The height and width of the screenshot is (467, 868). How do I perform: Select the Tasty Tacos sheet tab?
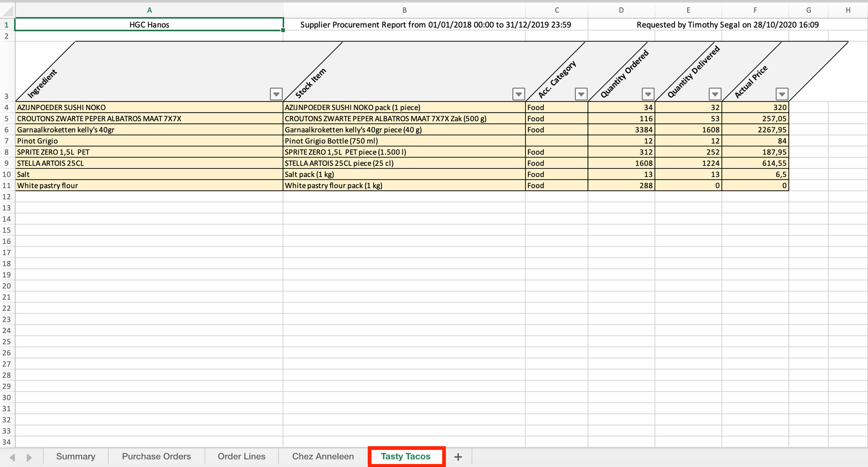(406, 456)
